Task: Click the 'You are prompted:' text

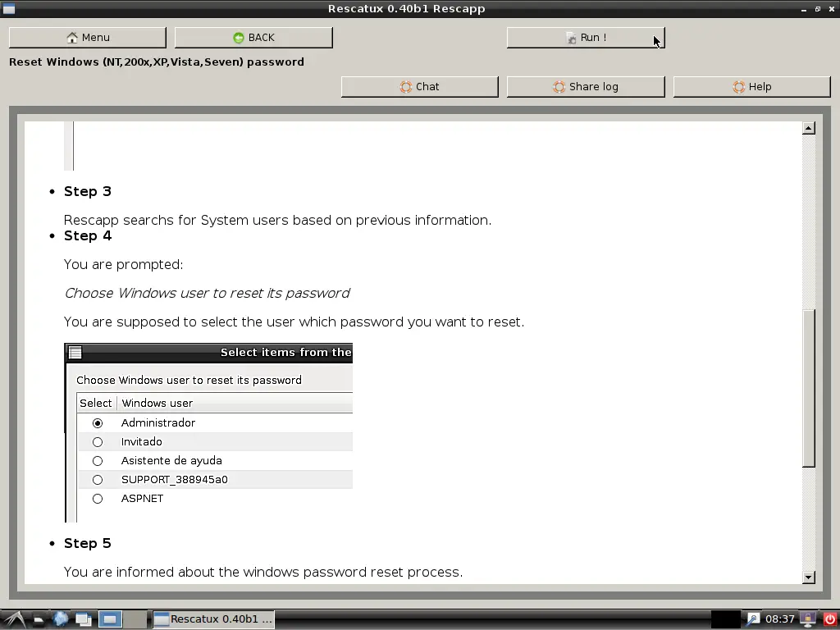Action: pyautogui.click(x=123, y=265)
